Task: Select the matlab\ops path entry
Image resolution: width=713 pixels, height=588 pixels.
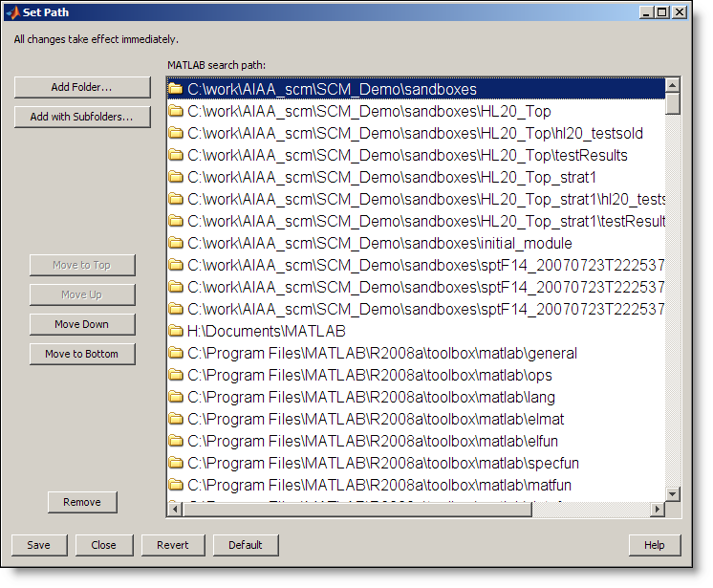Action: [370, 375]
